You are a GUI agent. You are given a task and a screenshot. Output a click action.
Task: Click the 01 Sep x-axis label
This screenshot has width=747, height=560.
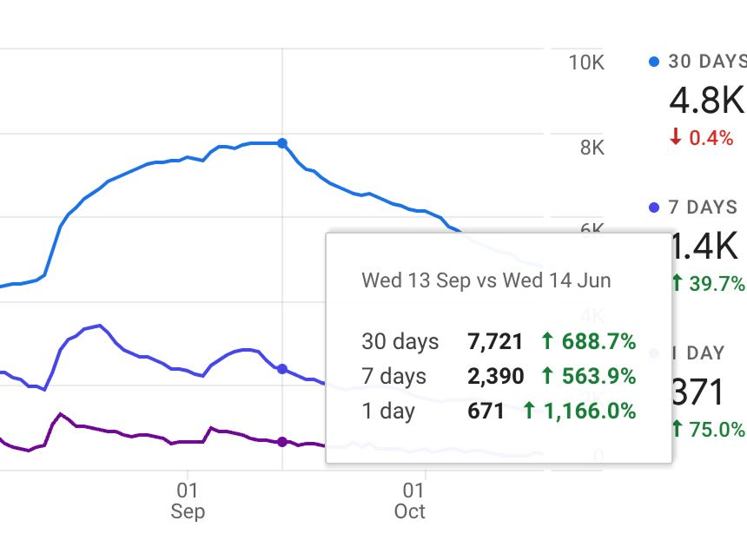[188, 500]
